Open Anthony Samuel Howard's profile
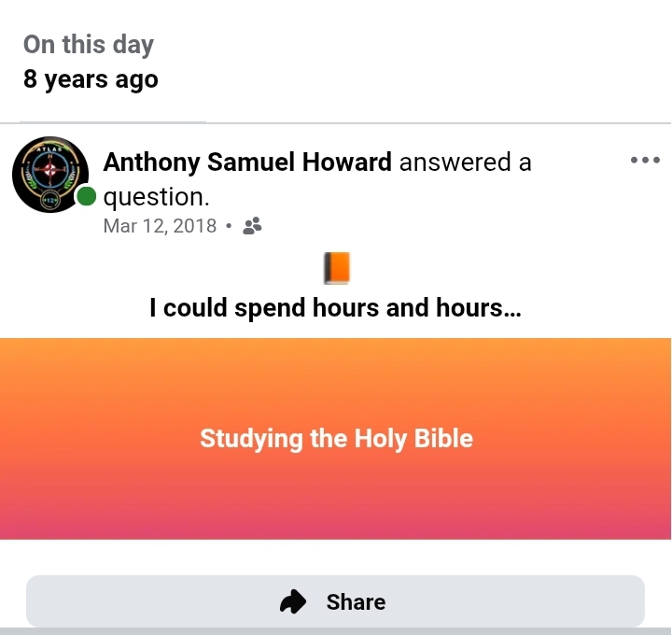 (x=247, y=162)
